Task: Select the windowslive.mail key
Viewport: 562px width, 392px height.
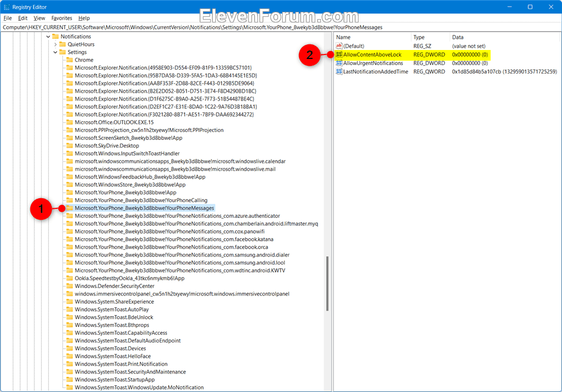Action: coord(175,169)
